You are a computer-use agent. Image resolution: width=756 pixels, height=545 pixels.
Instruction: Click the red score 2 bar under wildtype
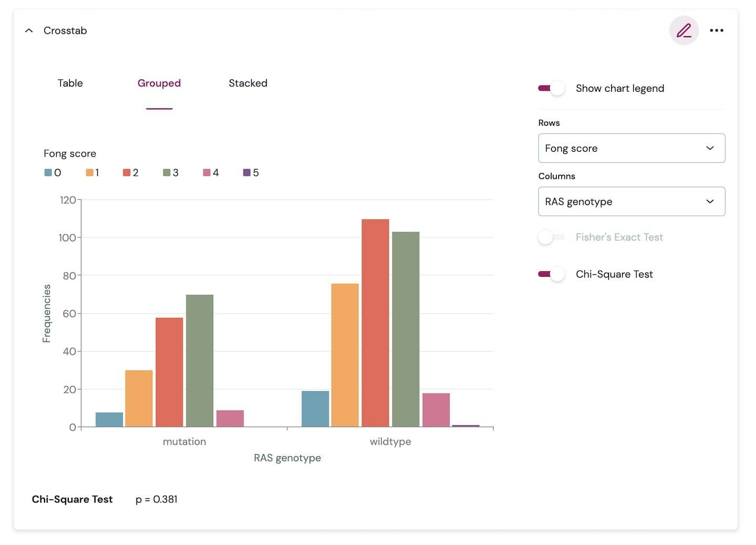pos(375,323)
